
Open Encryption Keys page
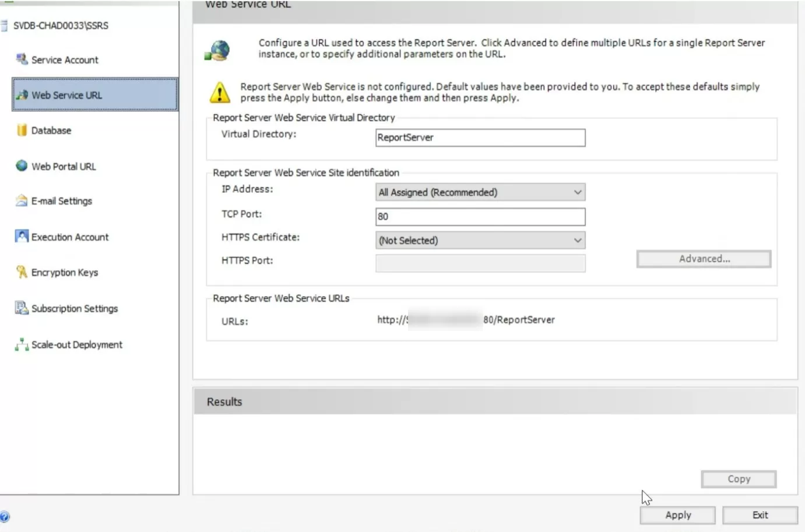[65, 273]
